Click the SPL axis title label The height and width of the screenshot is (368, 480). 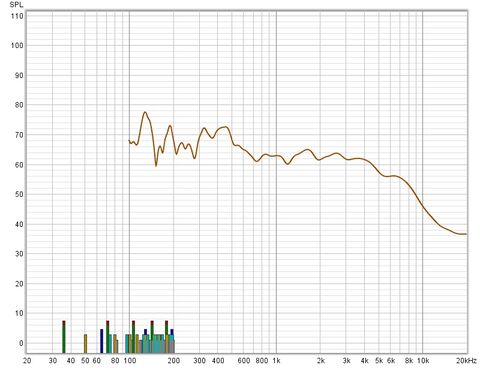click(16, 4)
